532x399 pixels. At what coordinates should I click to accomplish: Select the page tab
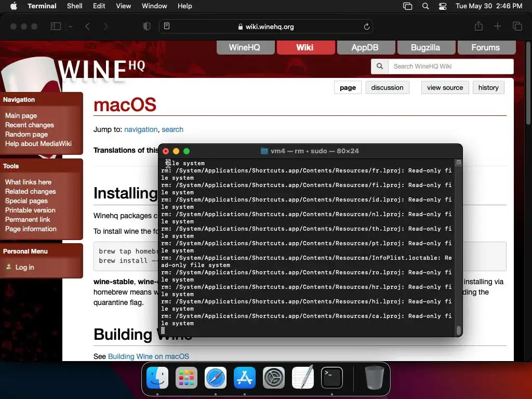pos(348,87)
